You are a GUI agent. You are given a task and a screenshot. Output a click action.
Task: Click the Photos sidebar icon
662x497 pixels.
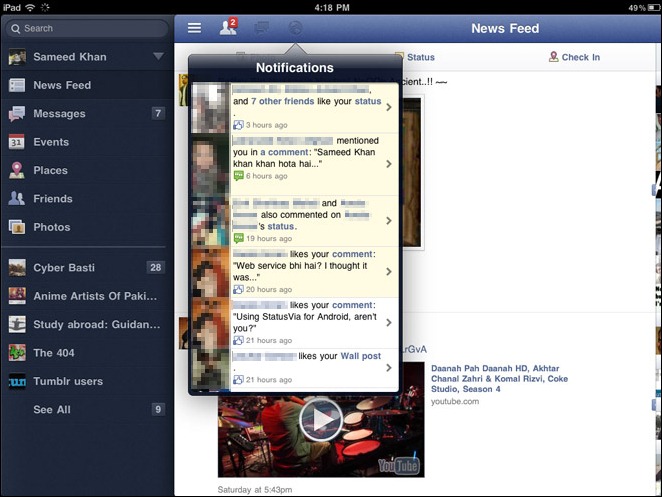coord(17,227)
